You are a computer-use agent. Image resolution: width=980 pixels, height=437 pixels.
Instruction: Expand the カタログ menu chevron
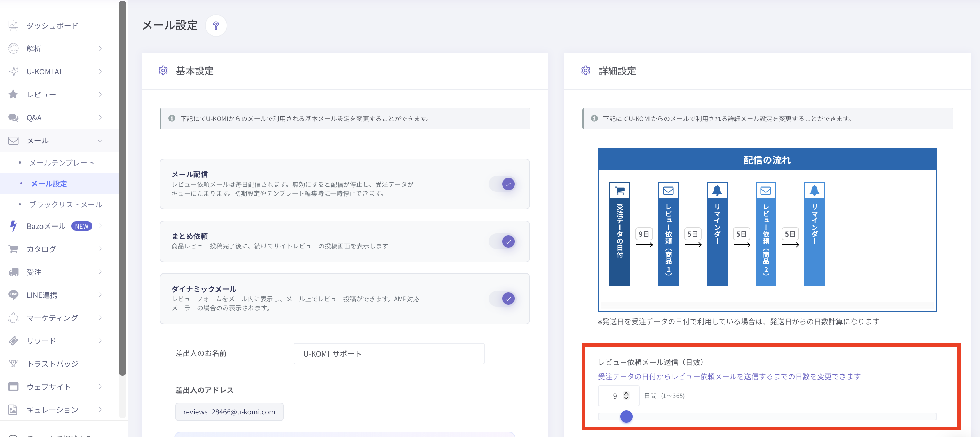coord(100,249)
